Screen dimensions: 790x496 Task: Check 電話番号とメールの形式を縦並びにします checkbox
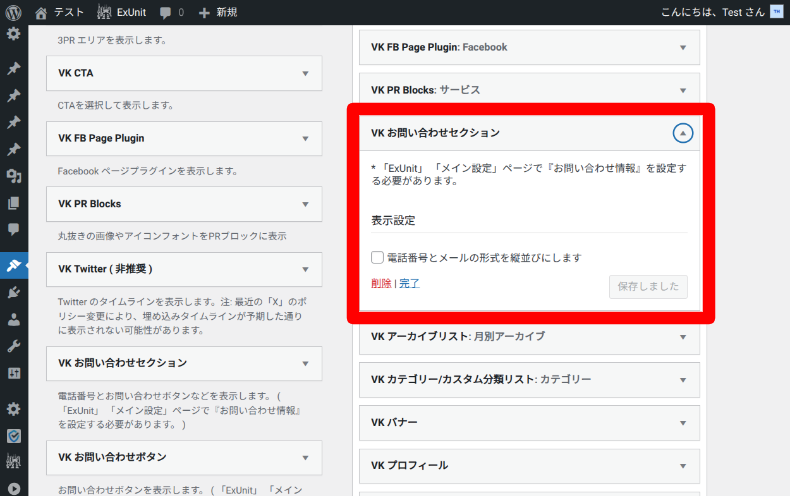pyautogui.click(x=377, y=258)
